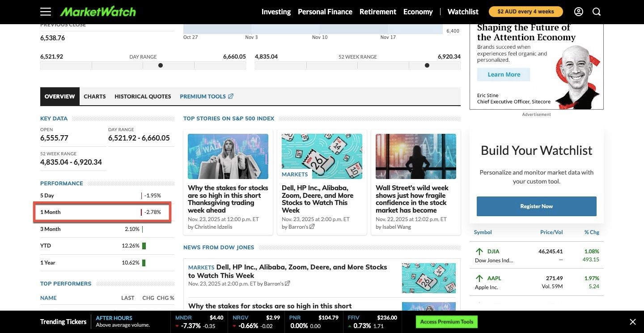Open the Personal Finance menu
644x333 pixels.
coord(325,12)
